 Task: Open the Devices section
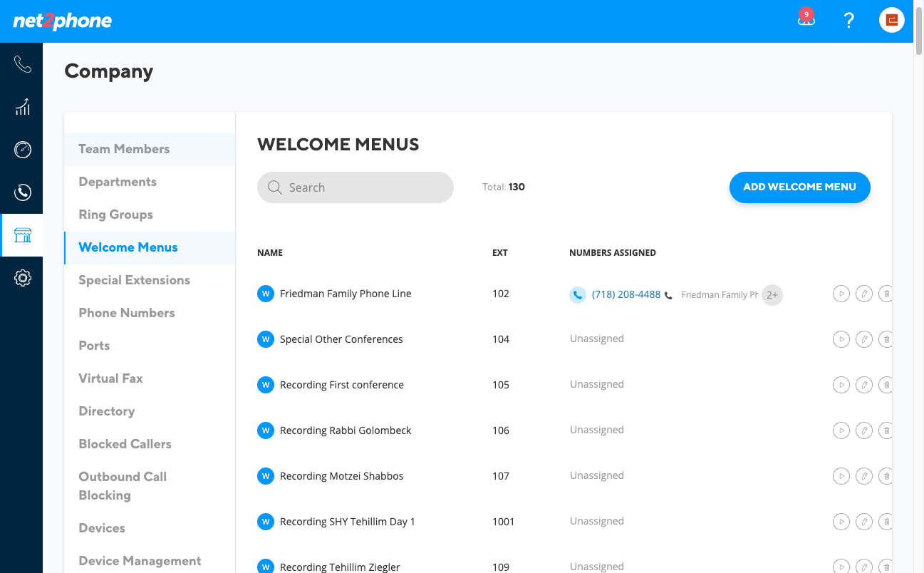[x=150, y=528]
